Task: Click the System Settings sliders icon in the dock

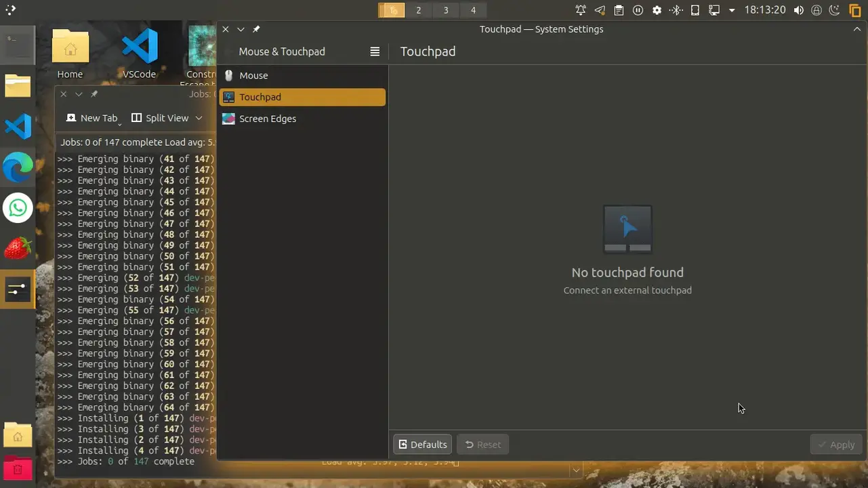Action: tap(18, 289)
